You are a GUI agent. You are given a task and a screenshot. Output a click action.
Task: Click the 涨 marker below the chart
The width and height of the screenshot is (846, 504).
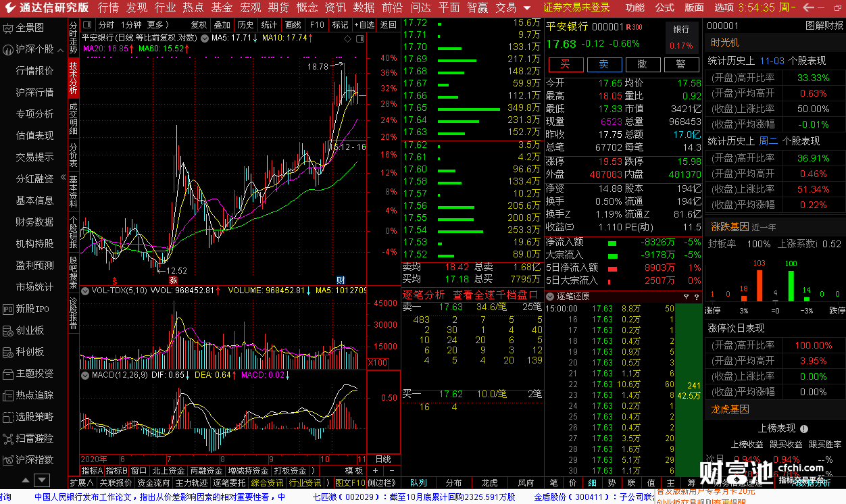pos(172,280)
